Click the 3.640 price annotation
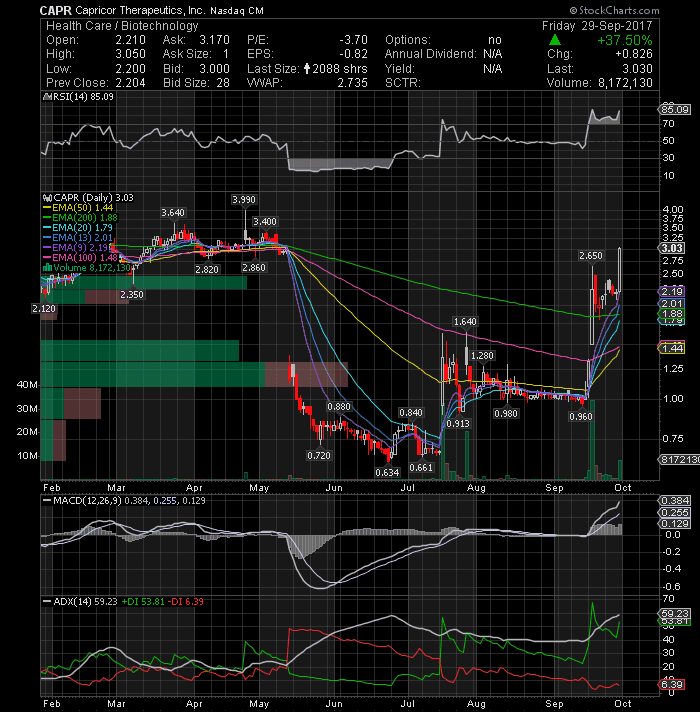This screenshot has height=712, width=700. point(173,213)
